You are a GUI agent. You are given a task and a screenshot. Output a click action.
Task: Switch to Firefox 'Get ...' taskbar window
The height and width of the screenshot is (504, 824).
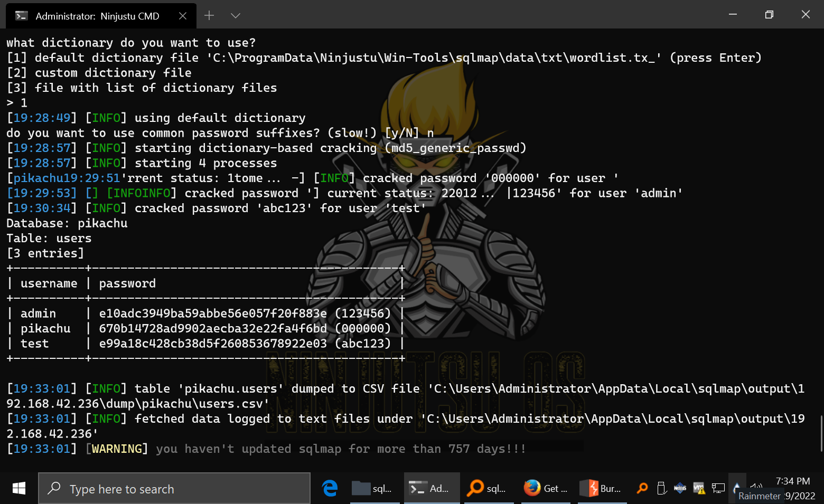coord(546,488)
